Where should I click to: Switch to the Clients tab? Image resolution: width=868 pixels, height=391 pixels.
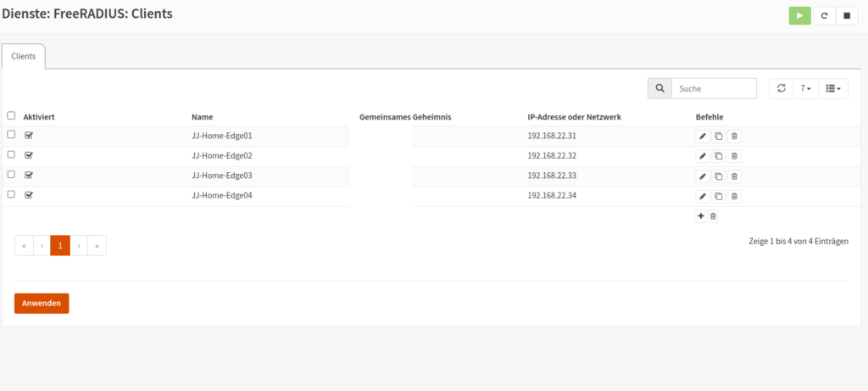tap(24, 56)
